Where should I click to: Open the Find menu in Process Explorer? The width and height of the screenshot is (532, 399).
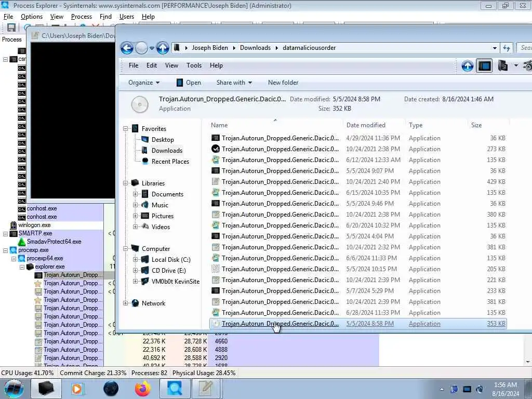coord(105,17)
